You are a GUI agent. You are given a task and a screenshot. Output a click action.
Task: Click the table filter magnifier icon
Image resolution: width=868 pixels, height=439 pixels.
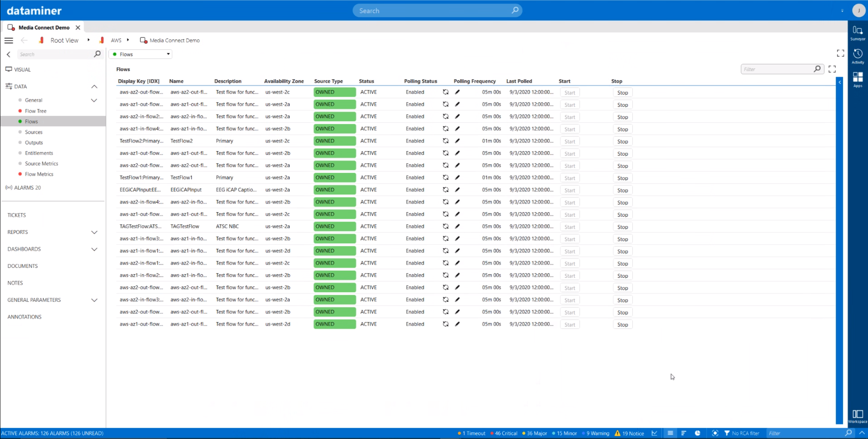coord(817,69)
